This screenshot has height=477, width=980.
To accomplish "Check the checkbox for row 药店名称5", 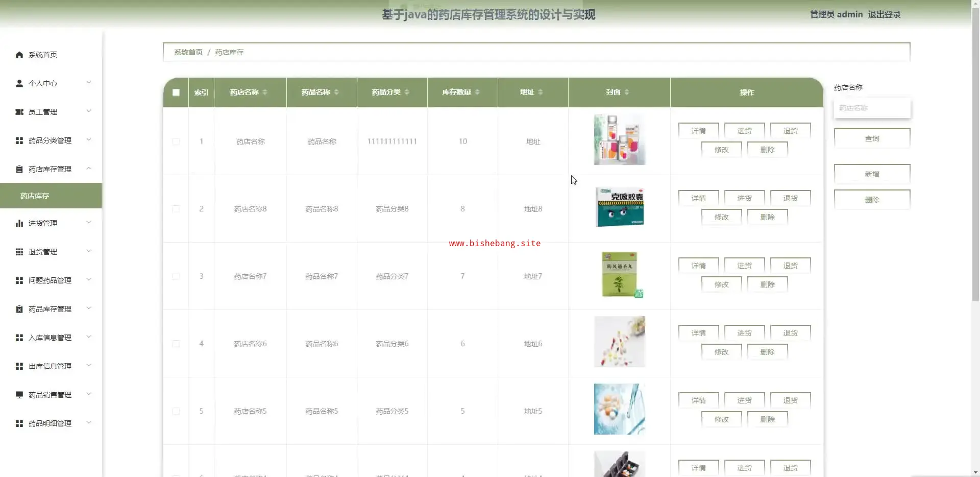I will 176,411.
